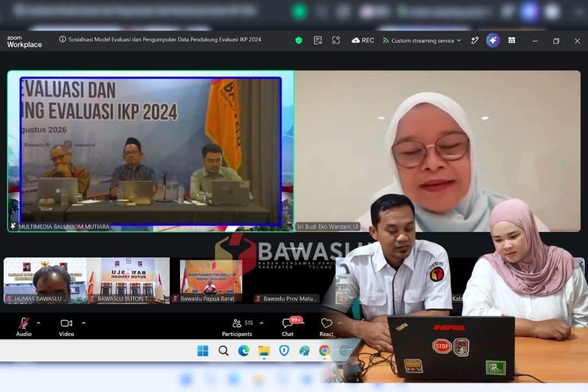Image resolution: width=588 pixels, height=392 pixels.
Task: Click the 515 participants count
Action: pyautogui.click(x=249, y=323)
